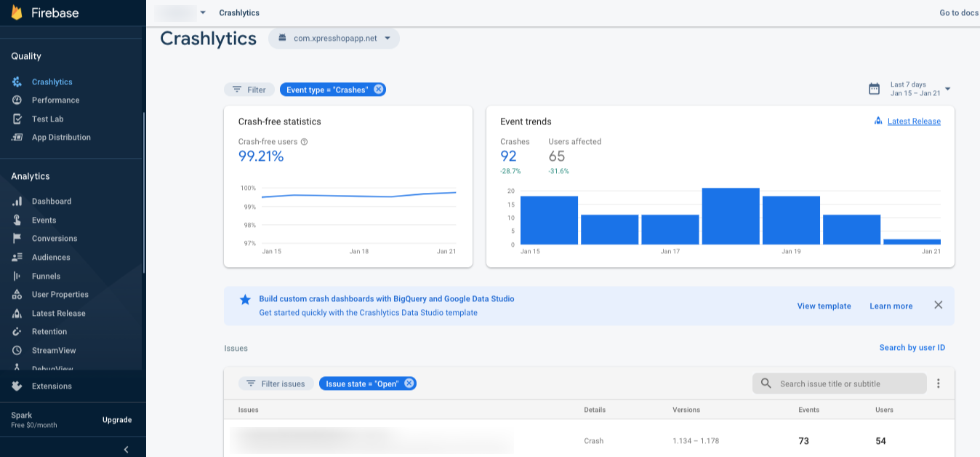Click the Funnels icon

pyautogui.click(x=17, y=277)
